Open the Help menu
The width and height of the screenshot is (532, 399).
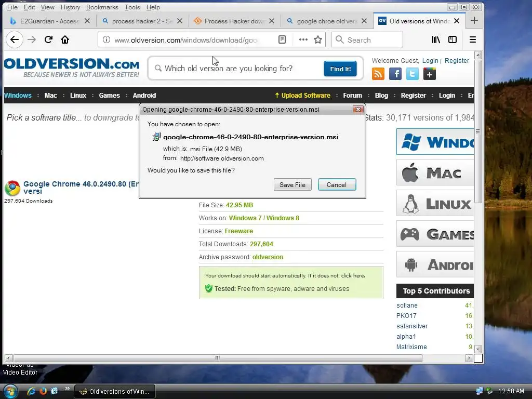point(153,7)
